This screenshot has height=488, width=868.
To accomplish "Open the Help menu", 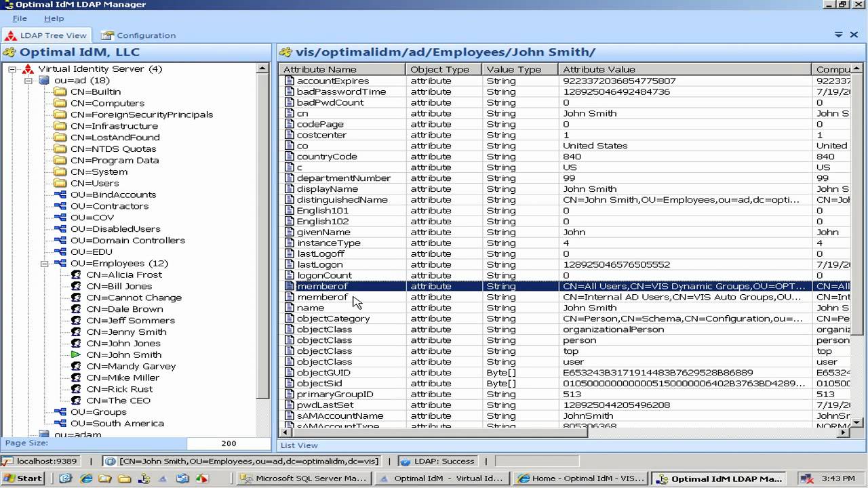I will pyautogui.click(x=54, y=18).
